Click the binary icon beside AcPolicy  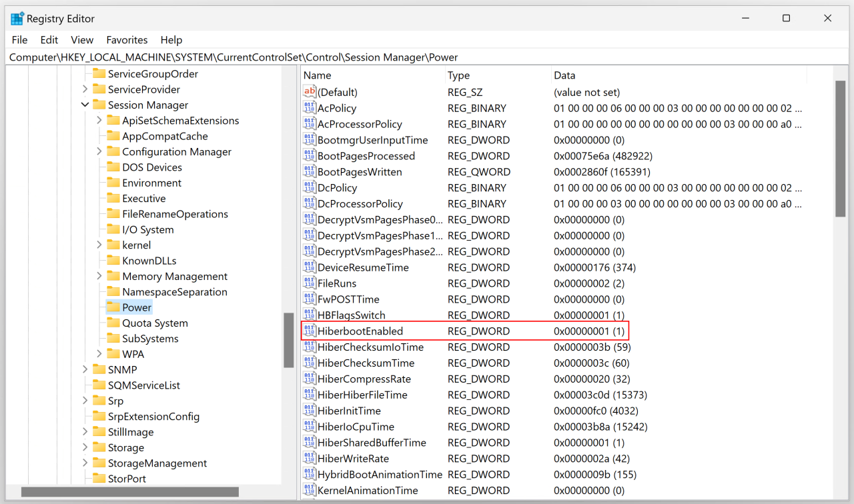[310, 108]
